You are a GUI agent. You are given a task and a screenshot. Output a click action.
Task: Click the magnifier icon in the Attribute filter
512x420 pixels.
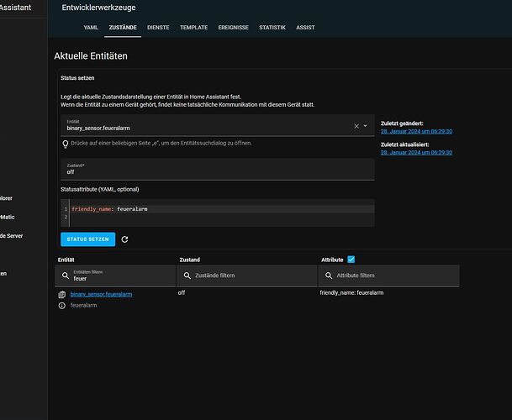click(x=329, y=276)
